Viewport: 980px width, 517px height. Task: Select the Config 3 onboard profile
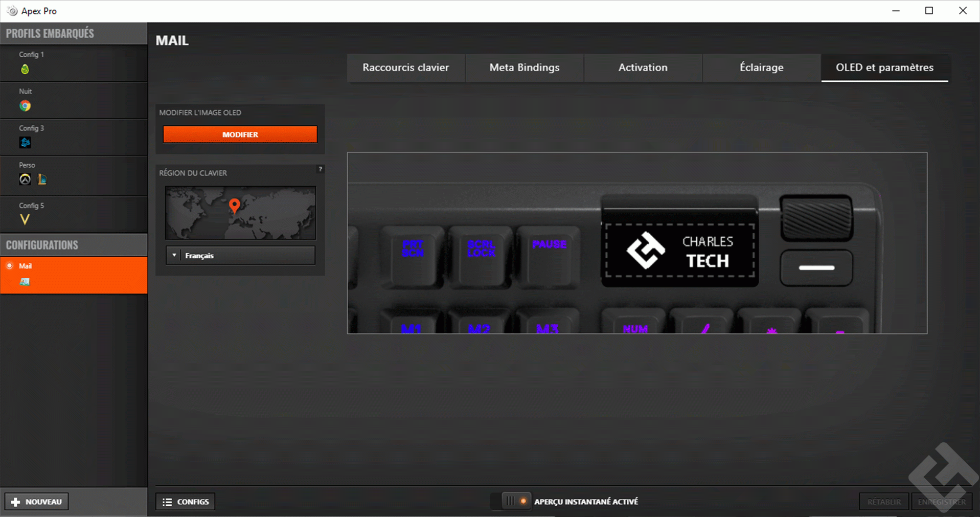[74, 137]
